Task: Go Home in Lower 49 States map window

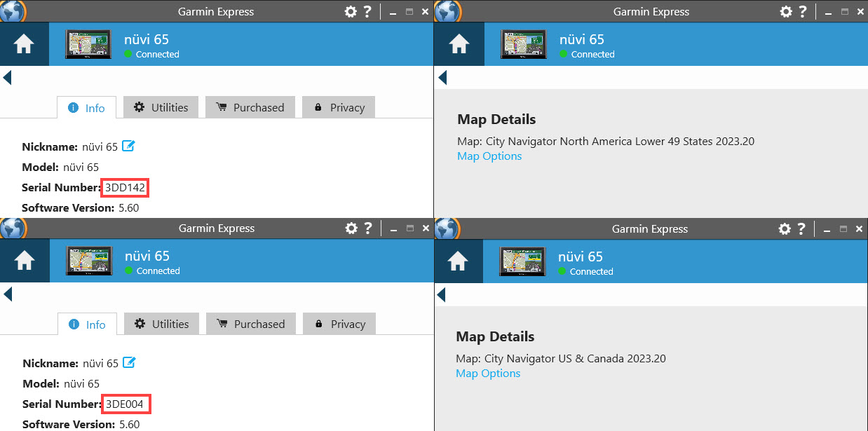Action: 459,44
